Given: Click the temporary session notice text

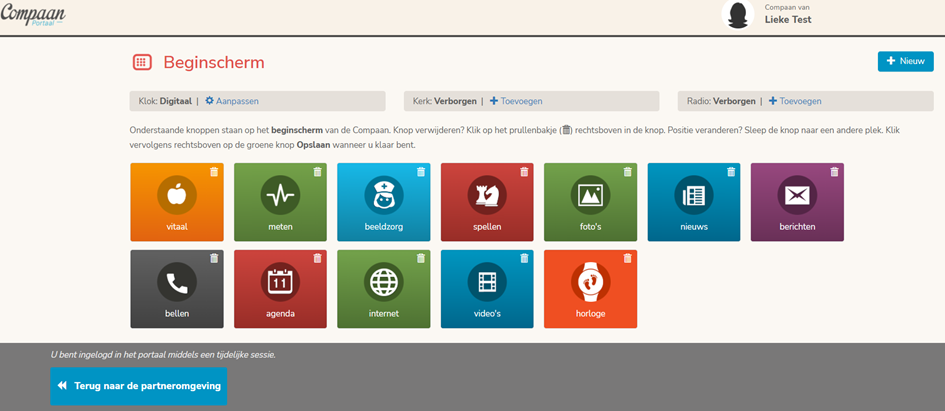Looking at the screenshot, I should tap(163, 355).
